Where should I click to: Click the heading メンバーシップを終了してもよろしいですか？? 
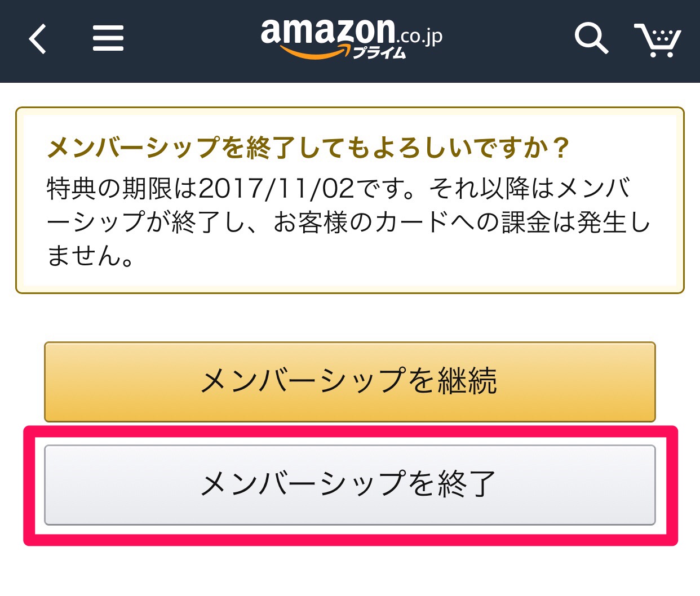pyautogui.click(x=308, y=148)
